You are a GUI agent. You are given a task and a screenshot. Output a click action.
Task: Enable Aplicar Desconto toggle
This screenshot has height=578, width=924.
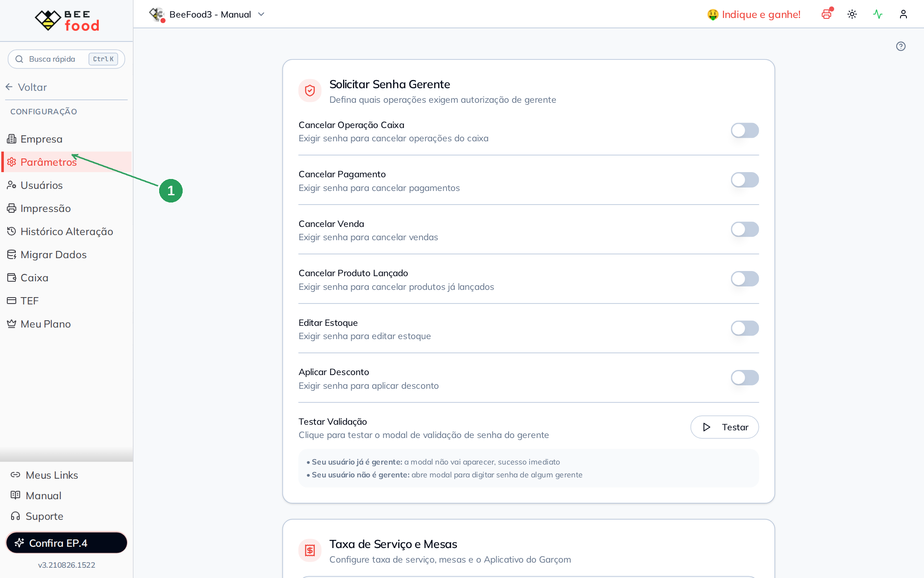[x=745, y=378]
